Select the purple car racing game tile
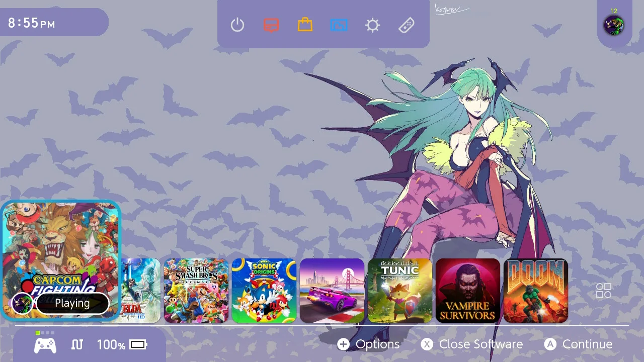Viewport: 644px width, 362px height. [x=332, y=291]
